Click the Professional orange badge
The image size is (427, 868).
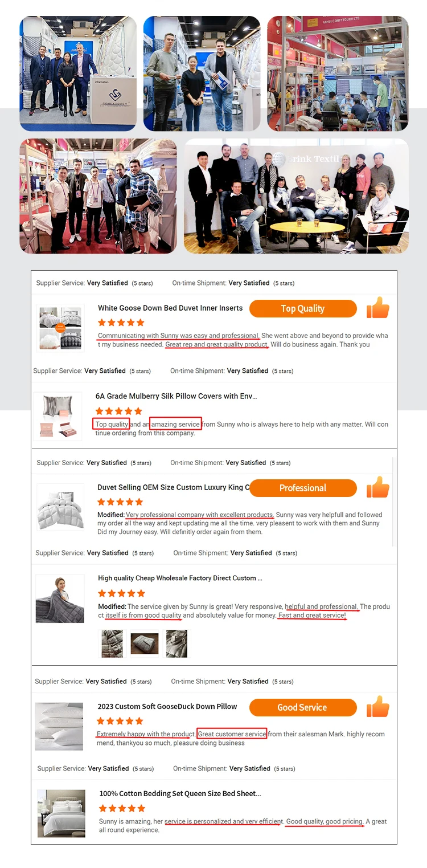tap(303, 488)
